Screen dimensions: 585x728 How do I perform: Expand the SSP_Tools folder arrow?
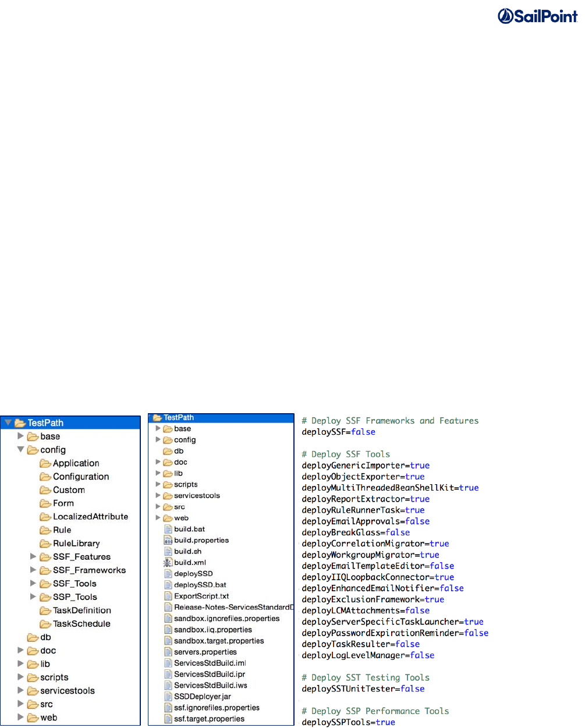tap(33, 597)
